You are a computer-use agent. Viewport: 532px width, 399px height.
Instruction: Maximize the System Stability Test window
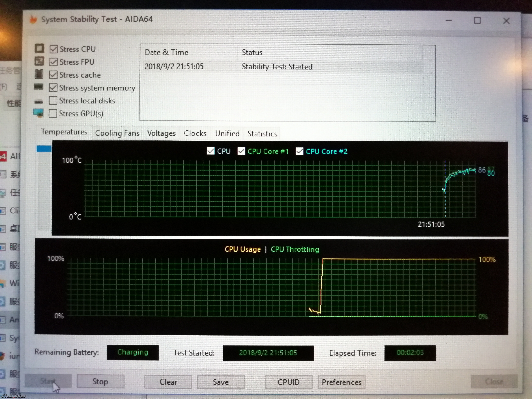(477, 21)
